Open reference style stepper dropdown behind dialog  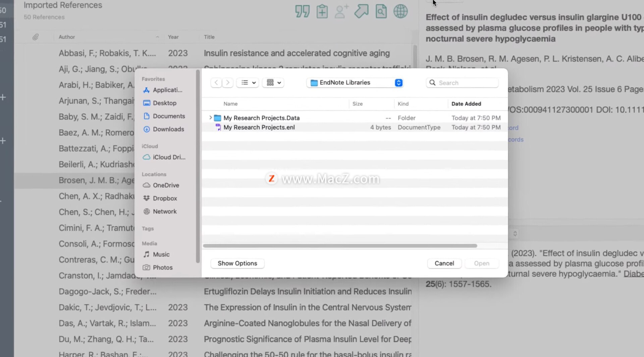pos(515,233)
